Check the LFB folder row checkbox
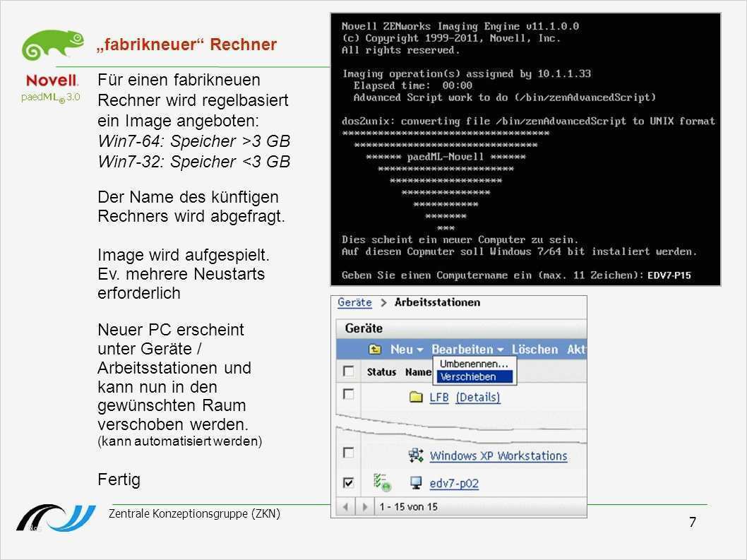 pos(348,394)
